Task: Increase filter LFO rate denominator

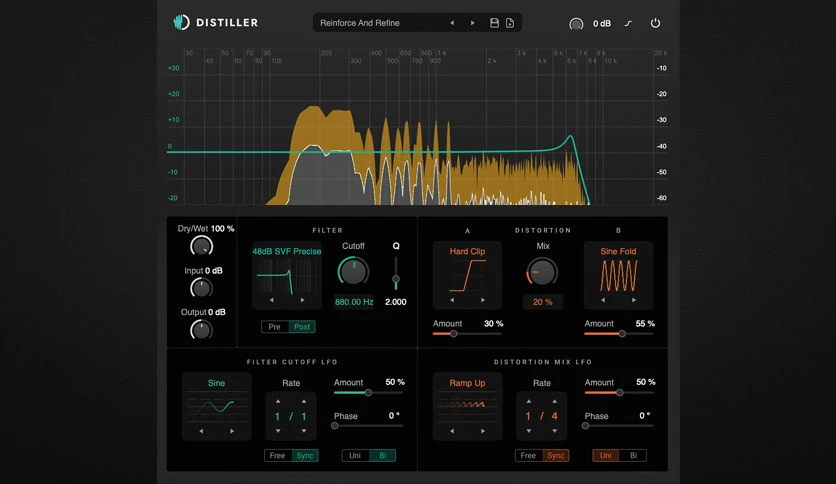Action: [x=304, y=401]
